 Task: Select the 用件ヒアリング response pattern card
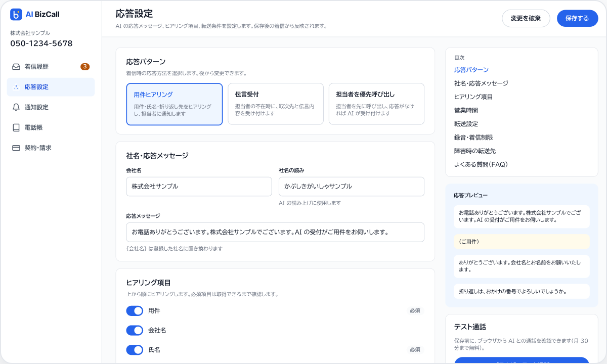pos(175,104)
